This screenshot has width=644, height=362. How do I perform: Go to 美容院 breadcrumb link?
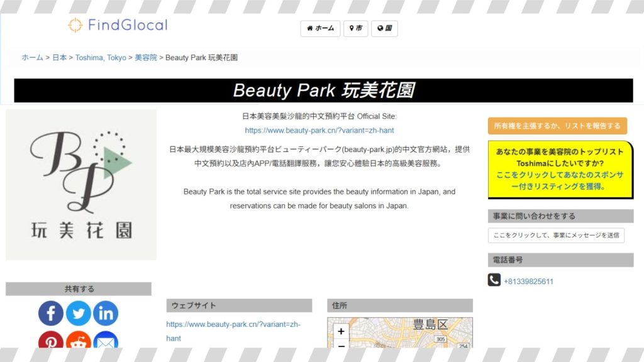pyautogui.click(x=146, y=57)
